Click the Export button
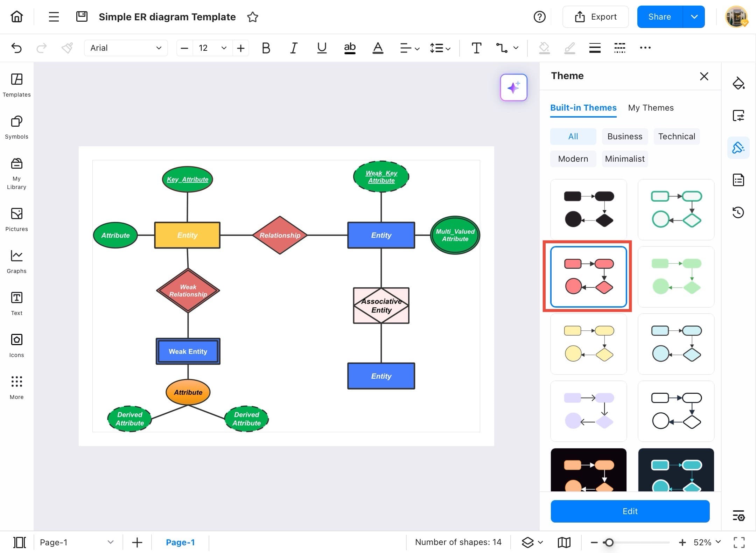 pos(595,17)
